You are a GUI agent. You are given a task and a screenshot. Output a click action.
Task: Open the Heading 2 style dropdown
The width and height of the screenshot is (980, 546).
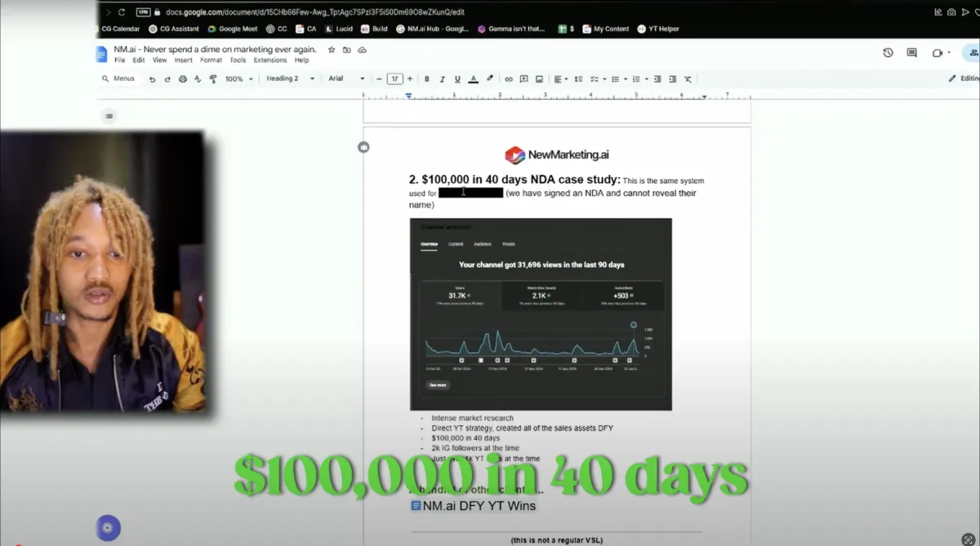[290, 79]
